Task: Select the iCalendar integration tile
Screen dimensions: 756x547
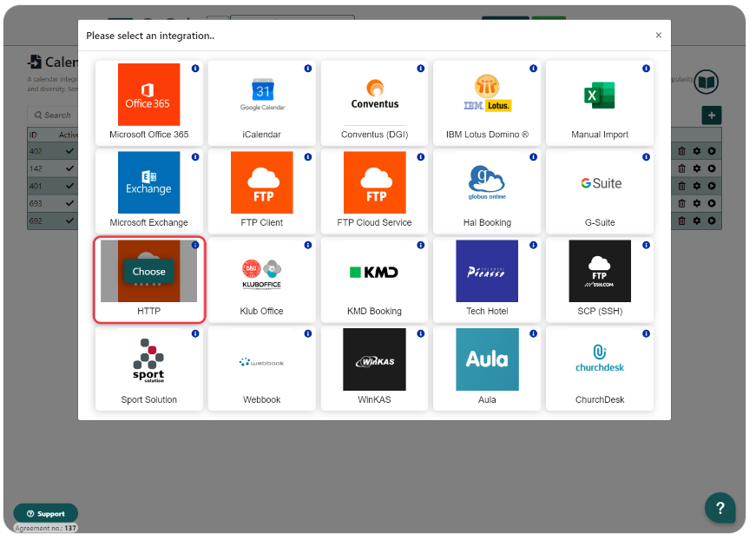Action: click(262, 102)
